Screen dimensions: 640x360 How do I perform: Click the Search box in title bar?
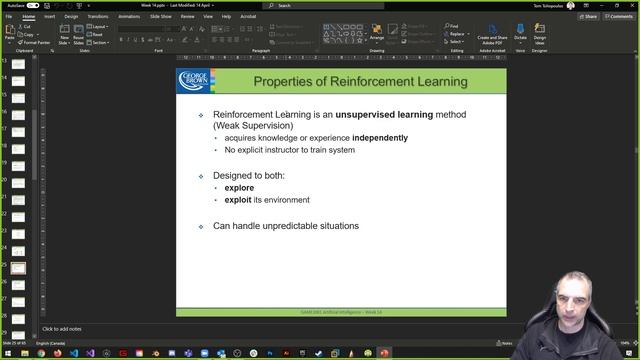tap(323, 6)
